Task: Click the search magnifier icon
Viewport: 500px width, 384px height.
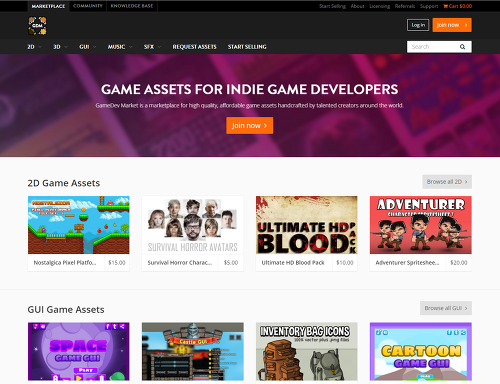Action: click(x=462, y=47)
